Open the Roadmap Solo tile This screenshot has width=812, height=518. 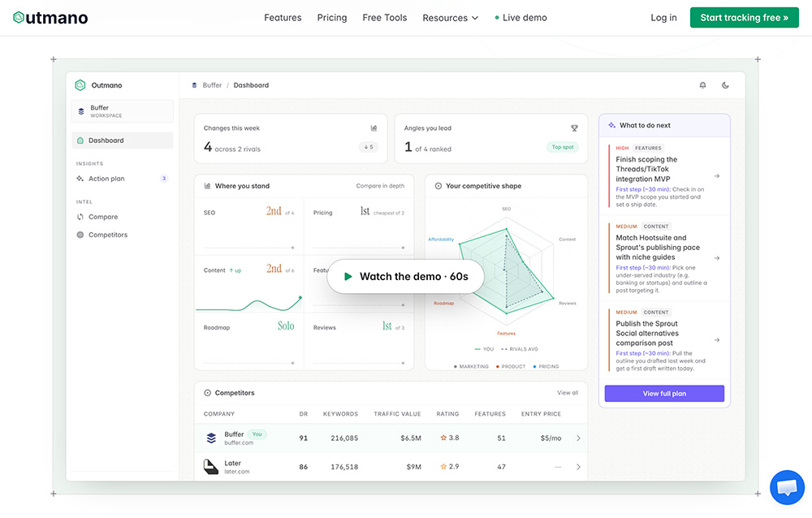pos(249,341)
